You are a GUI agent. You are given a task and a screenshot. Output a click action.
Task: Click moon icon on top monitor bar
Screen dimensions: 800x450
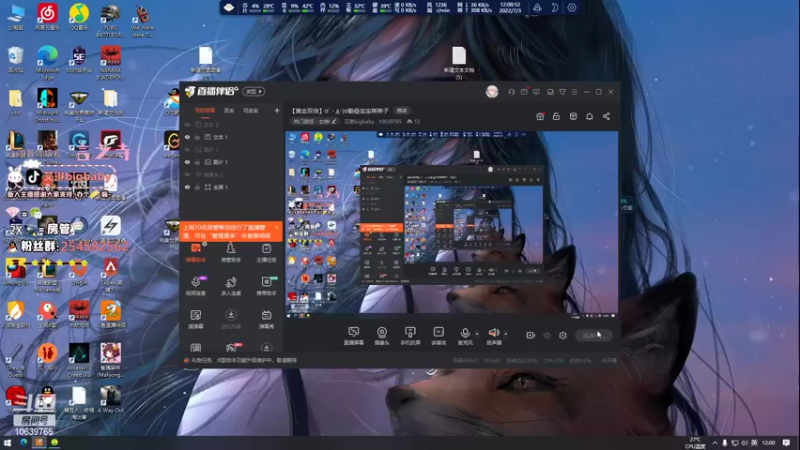pos(555,8)
